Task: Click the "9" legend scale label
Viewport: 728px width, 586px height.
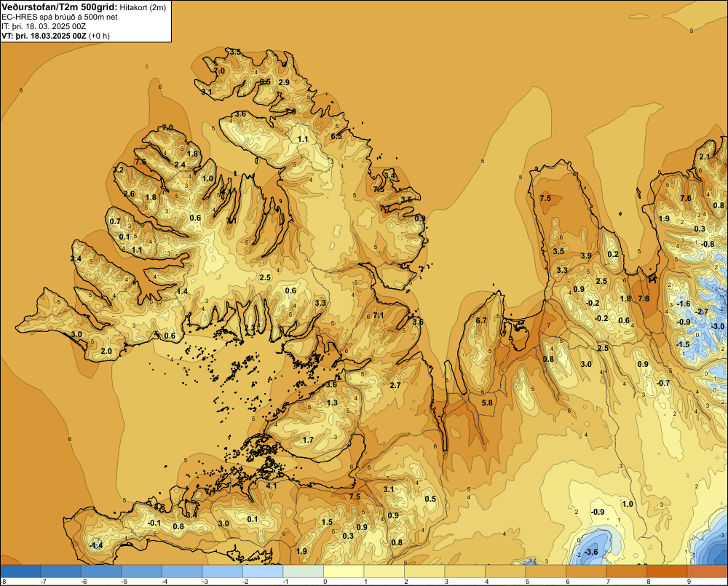Action: coord(689,582)
